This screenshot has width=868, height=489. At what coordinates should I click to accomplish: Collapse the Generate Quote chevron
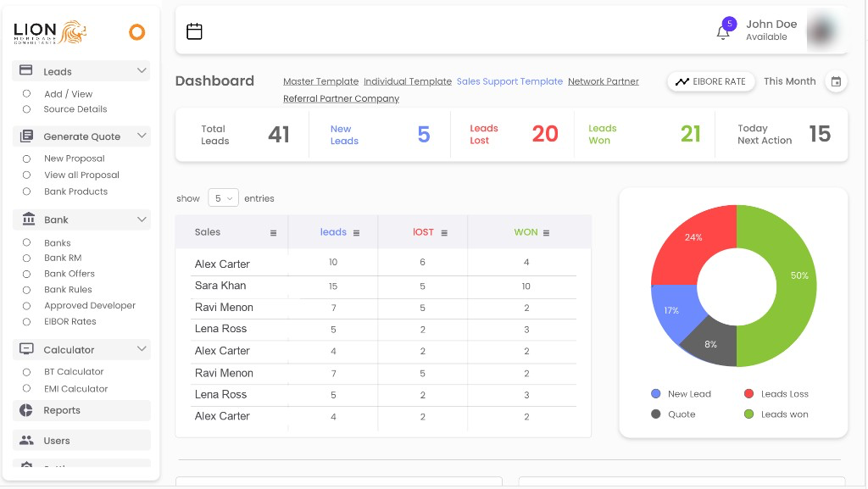coord(142,136)
